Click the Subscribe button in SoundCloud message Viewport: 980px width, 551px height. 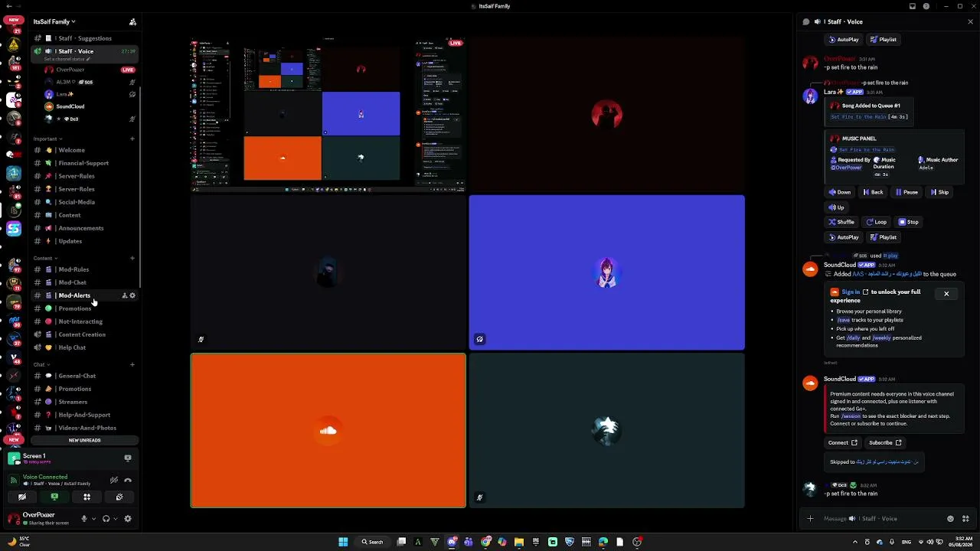[x=885, y=443]
